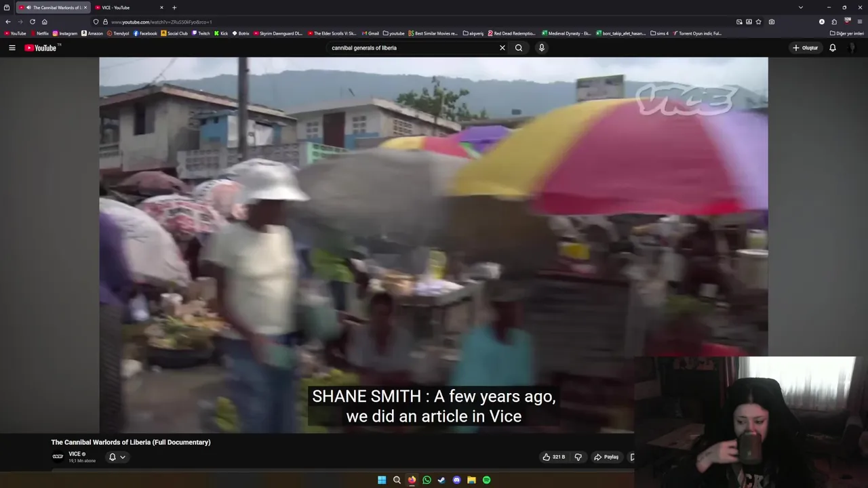The height and width of the screenshot is (488, 868).
Task: Open WhatsApp from the taskbar
Action: (427, 480)
